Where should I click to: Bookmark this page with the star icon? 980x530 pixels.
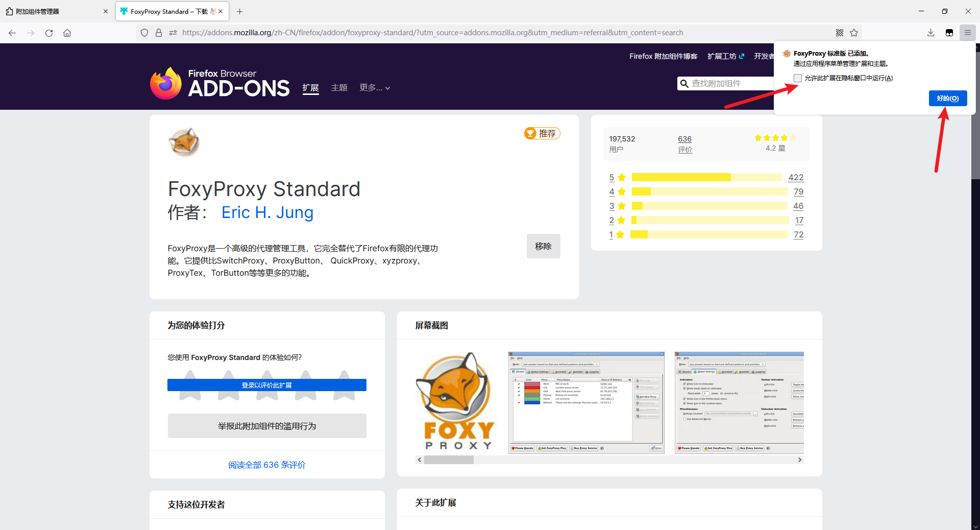pyautogui.click(x=854, y=33)
